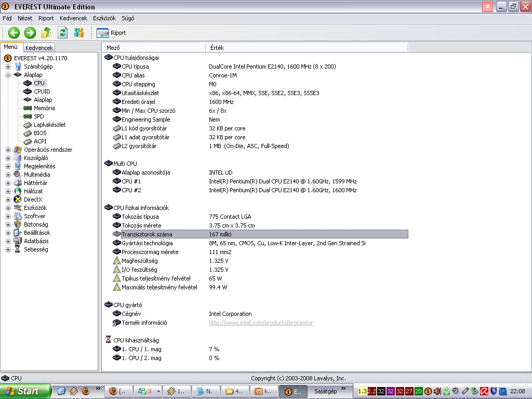The width and height of the screenshot is (532, 399).
Task: Expand the Megjelenítés tree node
Action: [8, 166]
